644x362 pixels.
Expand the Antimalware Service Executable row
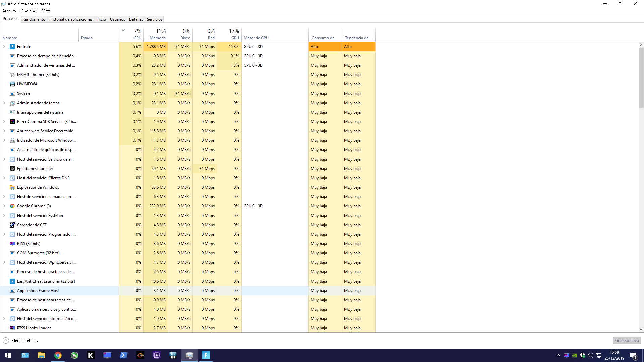[x=4, y=131]
